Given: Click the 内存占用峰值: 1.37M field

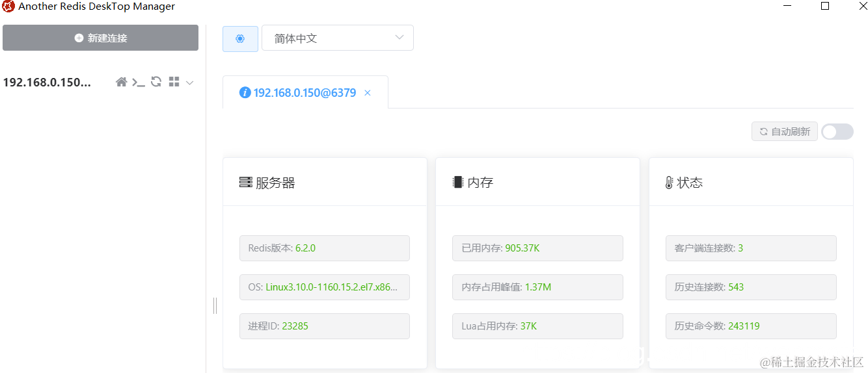Looking at the screenshot, I should coord(537,287).
